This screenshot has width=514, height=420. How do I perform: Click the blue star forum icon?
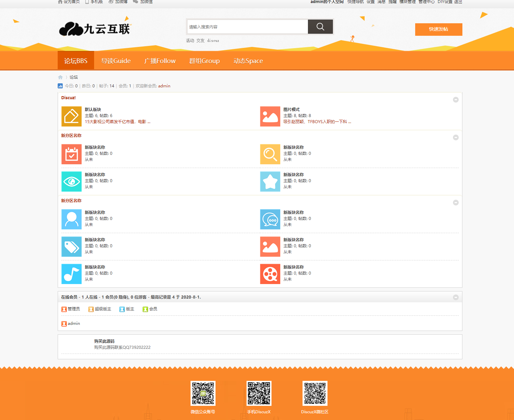pos(270,181)
